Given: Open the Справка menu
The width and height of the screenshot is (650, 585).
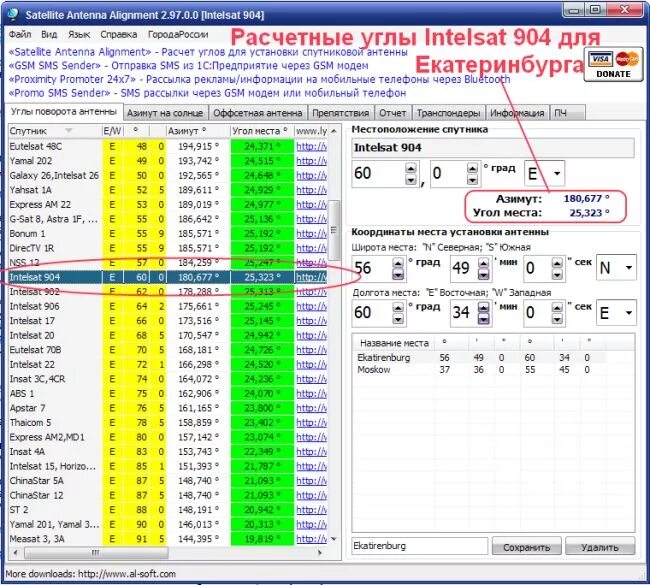Looking at the screenshot, I should coord(119,34).
